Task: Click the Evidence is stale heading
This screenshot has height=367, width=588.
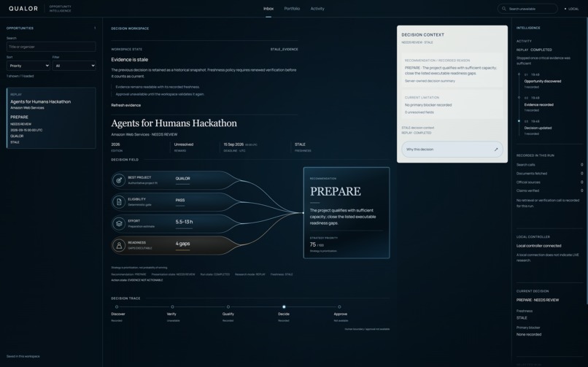Action: click(129, 60)
